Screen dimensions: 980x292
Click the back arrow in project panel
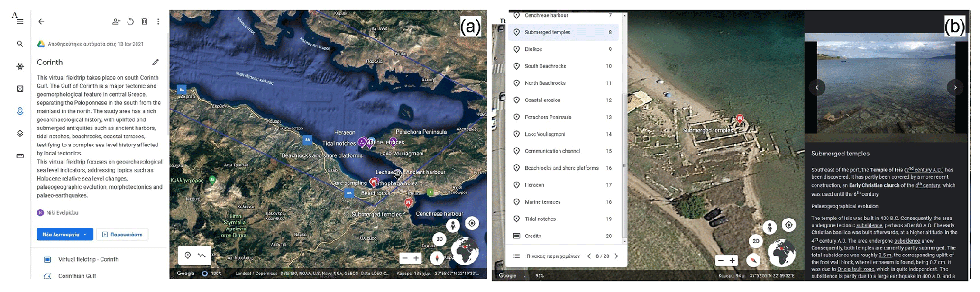click(x=41, y=21)
